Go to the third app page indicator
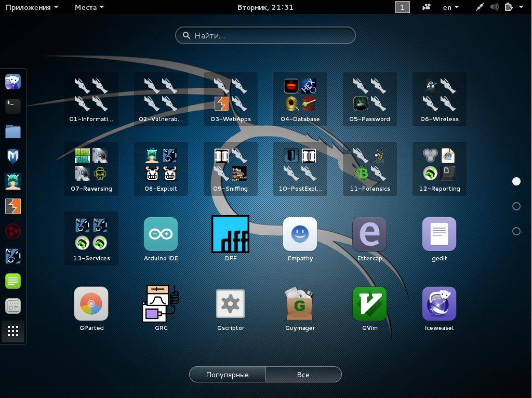The image size is (532, 398). tap(516, 231)
